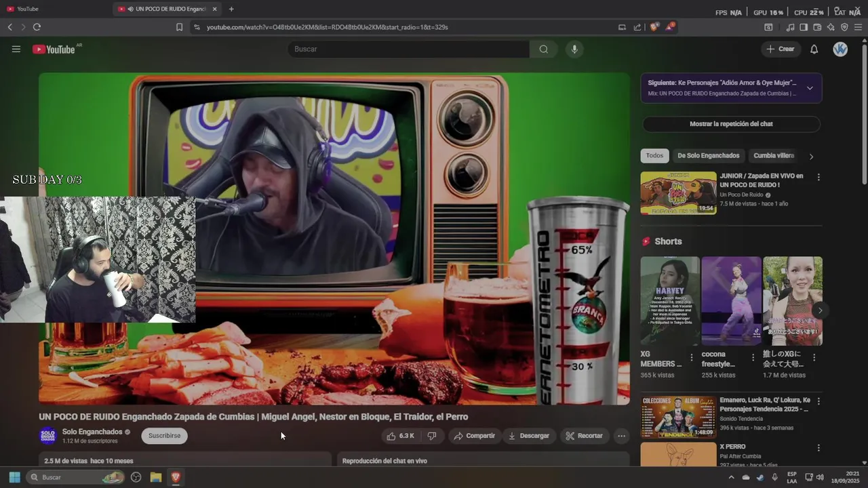Image resolution: width=868 pixels, height=488 pixels.
Task: Click the Windows taskbar Buscar box
Action: [76, 477]
